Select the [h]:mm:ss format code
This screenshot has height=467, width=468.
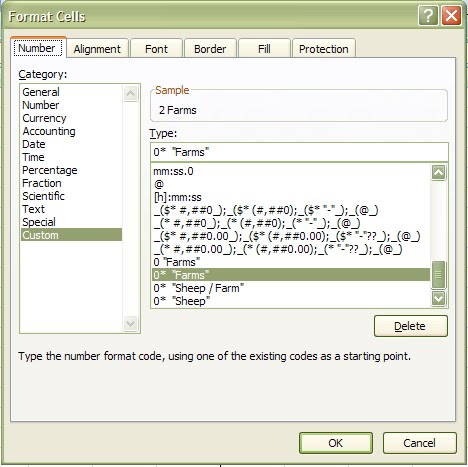click(291, 197)
